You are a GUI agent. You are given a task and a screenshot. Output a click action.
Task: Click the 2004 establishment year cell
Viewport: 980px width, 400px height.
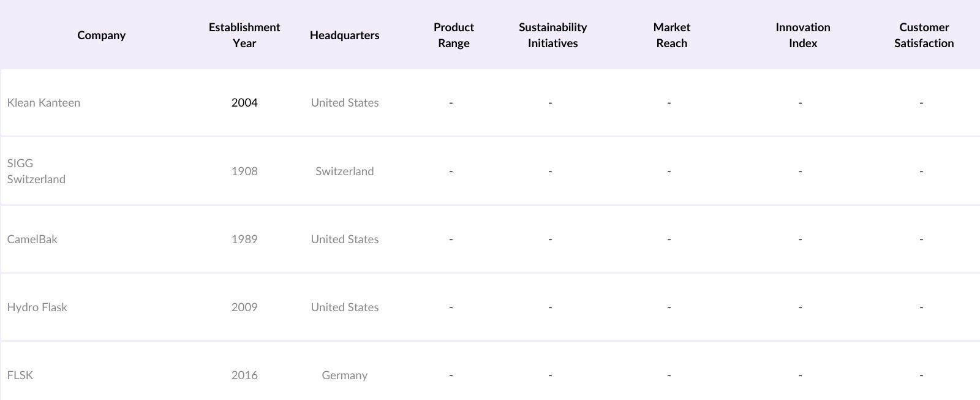(244, 102)
